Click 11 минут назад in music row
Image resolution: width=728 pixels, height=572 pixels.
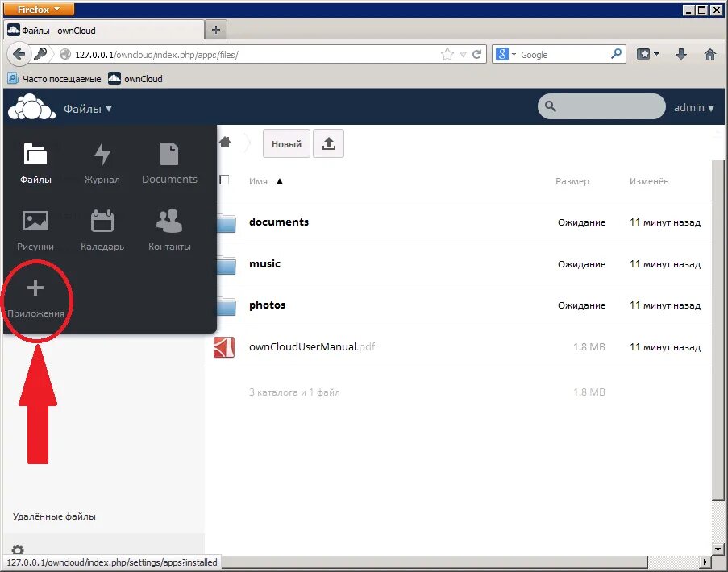point(665,264)
